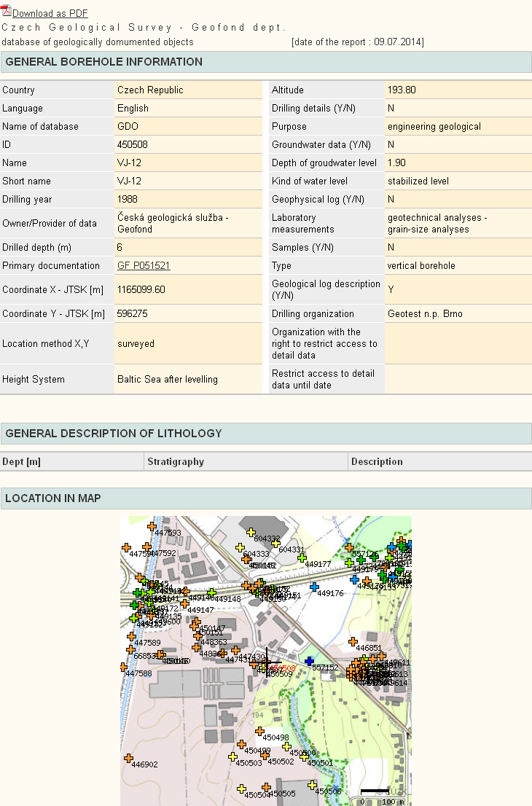Select yellow borehole marker 450504 on map

pos(241,789)
